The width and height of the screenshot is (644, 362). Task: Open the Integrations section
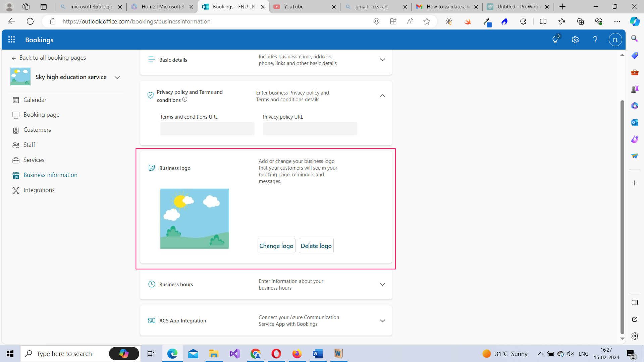click(39, 190)
